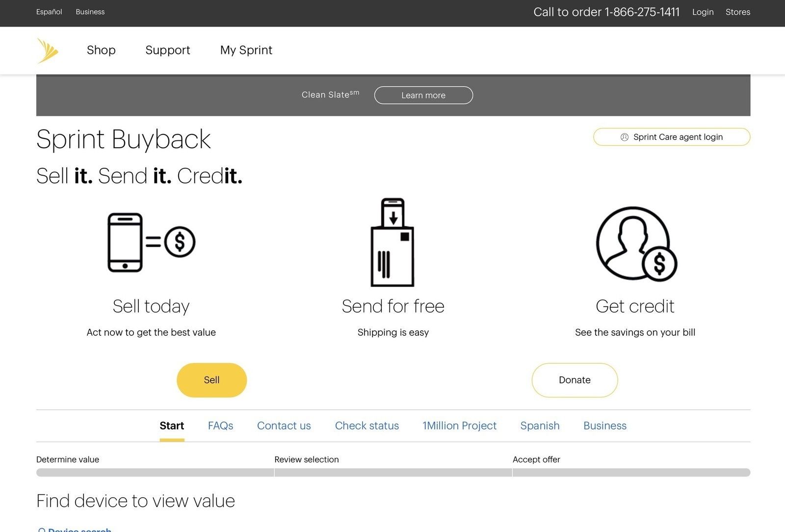Go to the Contact us tab
This screenshot has height=532, width=785.
[x=284, y=426]
